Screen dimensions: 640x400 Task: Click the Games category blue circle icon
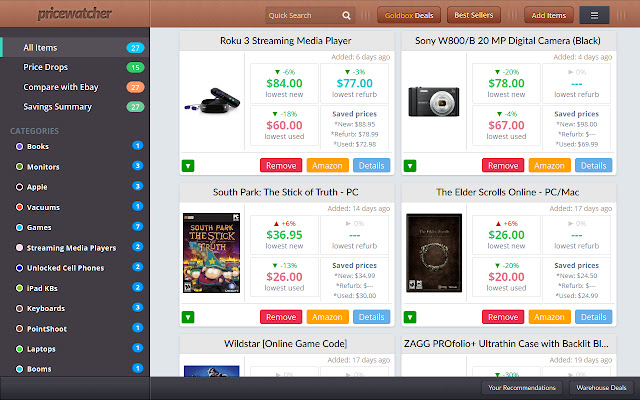pos(19,227)
